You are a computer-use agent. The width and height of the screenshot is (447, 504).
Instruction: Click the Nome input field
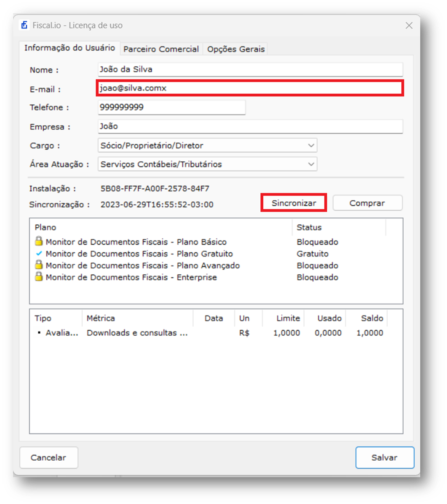[x=250, y=69]
